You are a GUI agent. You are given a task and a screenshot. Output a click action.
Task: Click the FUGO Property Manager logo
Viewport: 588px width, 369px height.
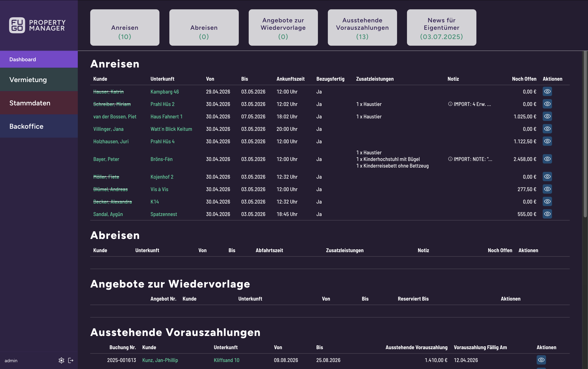tap(37, 25)
